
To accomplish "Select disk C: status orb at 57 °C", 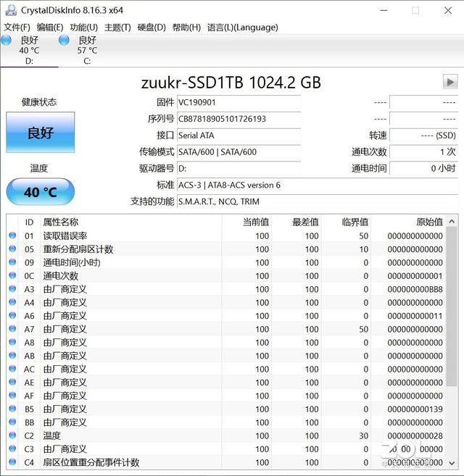I will coord(64,40).
